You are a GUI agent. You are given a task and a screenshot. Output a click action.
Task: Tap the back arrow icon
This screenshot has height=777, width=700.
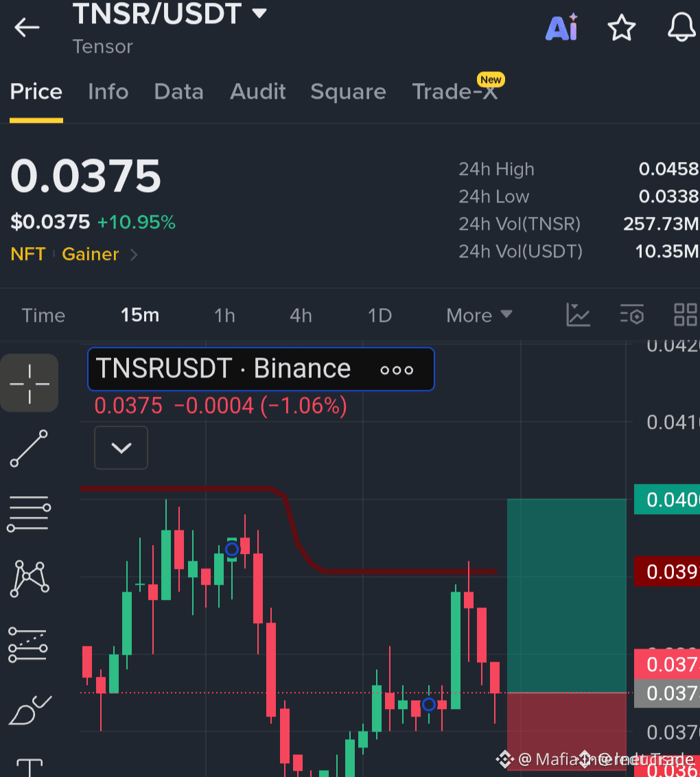(x=27, y=27)
